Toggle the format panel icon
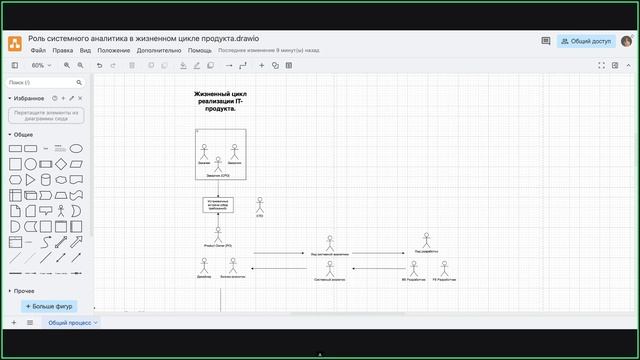The height and width of the screenshot is (360, 640). tap(615, 65)
